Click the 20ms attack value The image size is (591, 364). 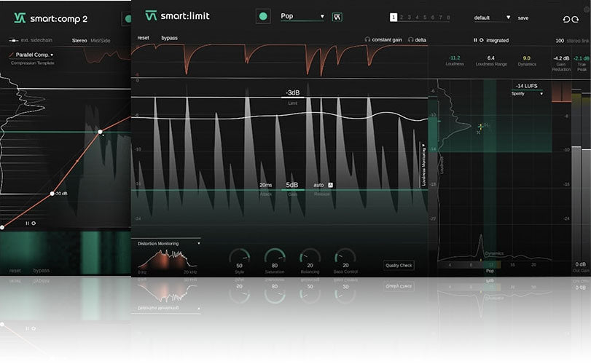266,185
